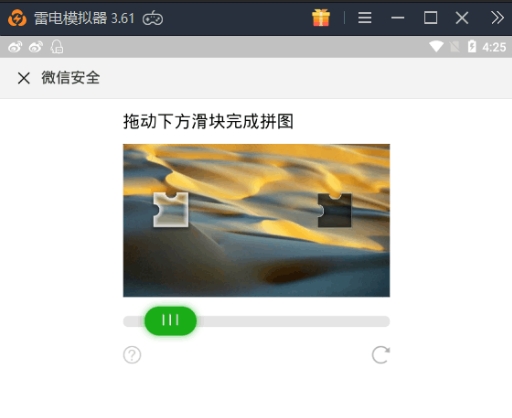Click the second Weibo notification icon

point(36,47)
